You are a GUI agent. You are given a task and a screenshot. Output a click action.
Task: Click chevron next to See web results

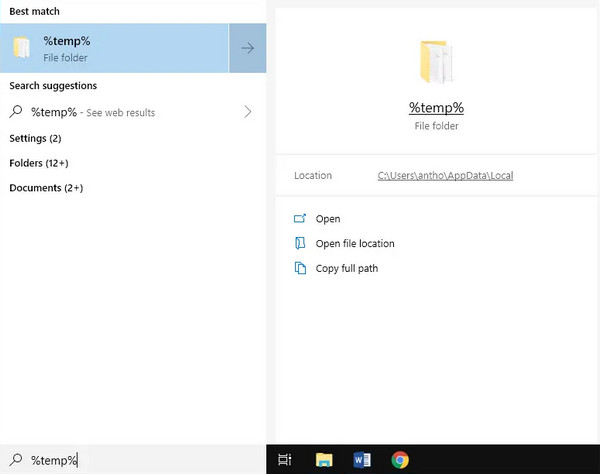tap(248, 112)
